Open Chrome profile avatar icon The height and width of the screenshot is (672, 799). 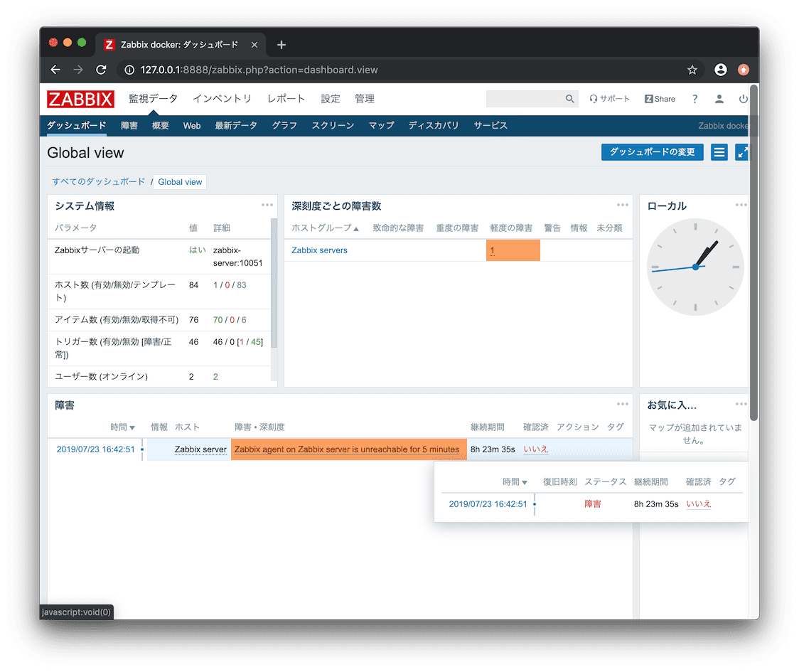pos(720,70)
